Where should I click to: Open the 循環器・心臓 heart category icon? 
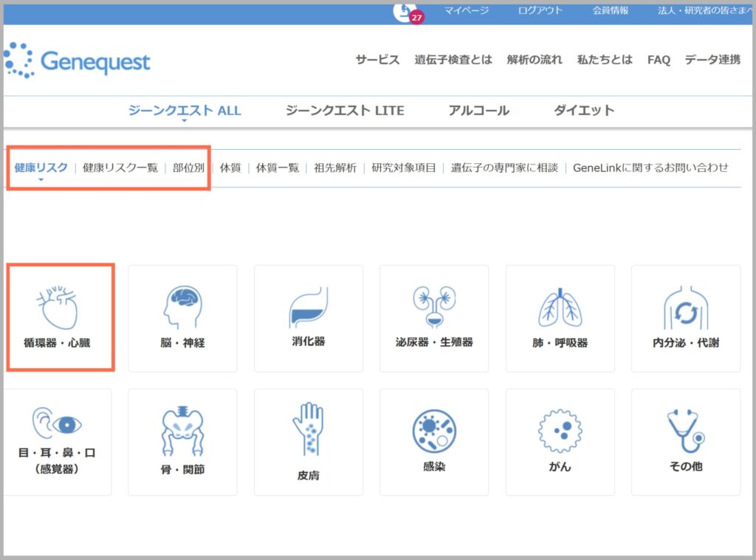coord(57,308)
